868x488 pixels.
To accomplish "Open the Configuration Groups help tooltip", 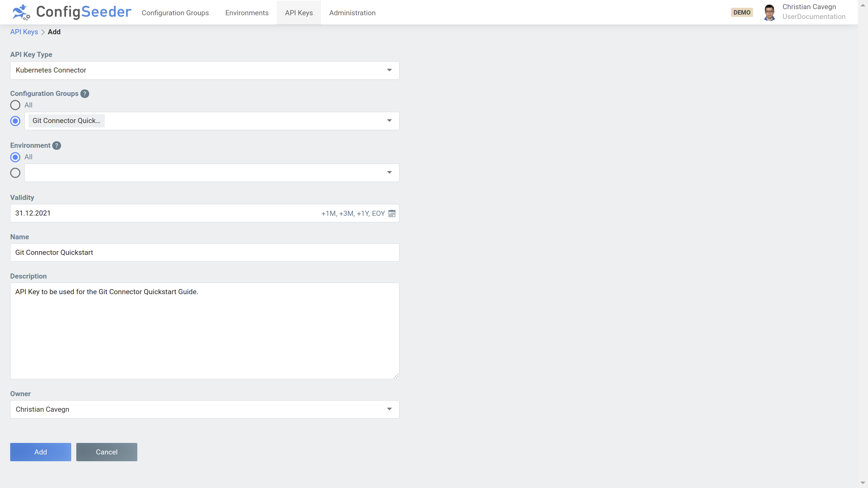I will point(84,94).
